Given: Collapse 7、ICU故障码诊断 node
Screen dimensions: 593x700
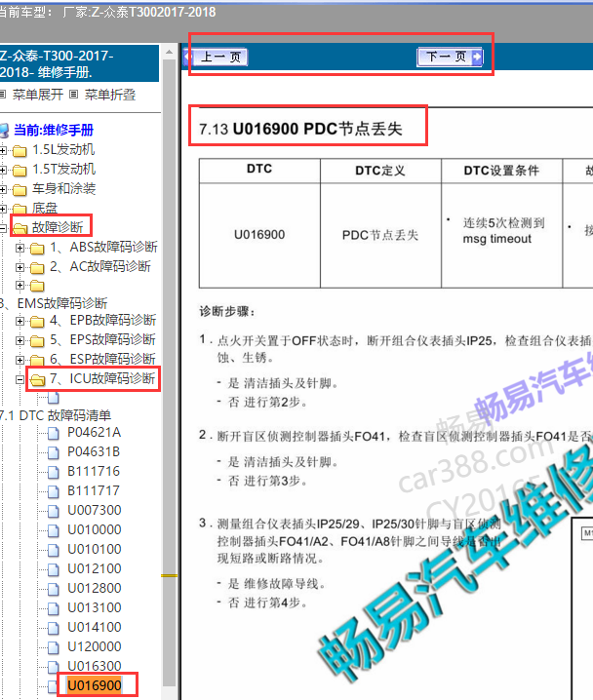Looking at the screenshot, I should pos(20,379).
